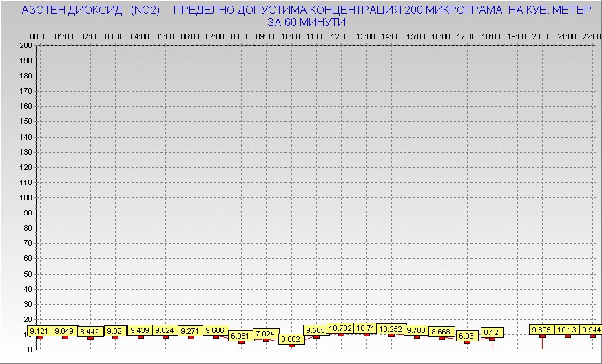This screenshot has width=602, height=364.
Task: Click the 8.12 data label
Action: [492, 332]
